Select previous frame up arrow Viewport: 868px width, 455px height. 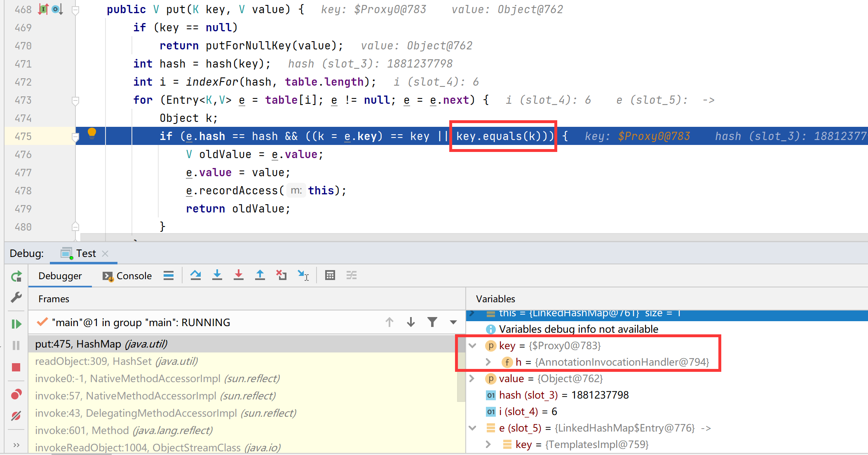click(389, 322)
